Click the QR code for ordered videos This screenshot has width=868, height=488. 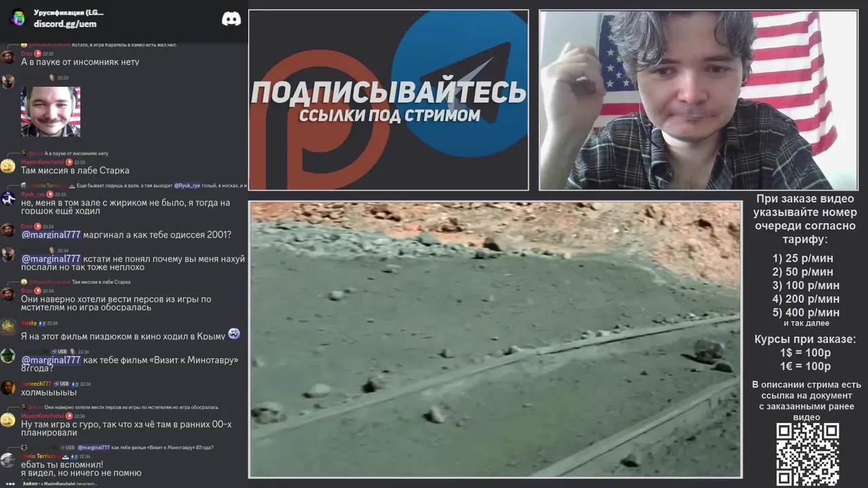[x=808, y=455]
